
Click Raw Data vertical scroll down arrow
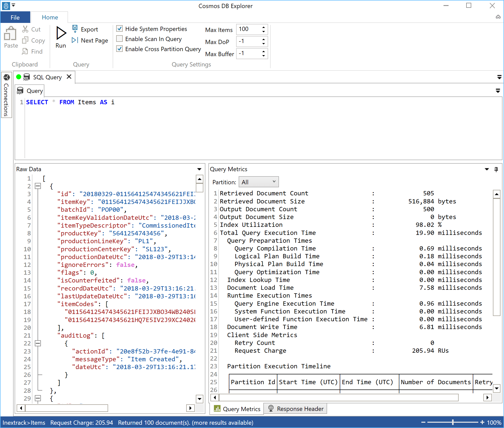coord(200,399)
